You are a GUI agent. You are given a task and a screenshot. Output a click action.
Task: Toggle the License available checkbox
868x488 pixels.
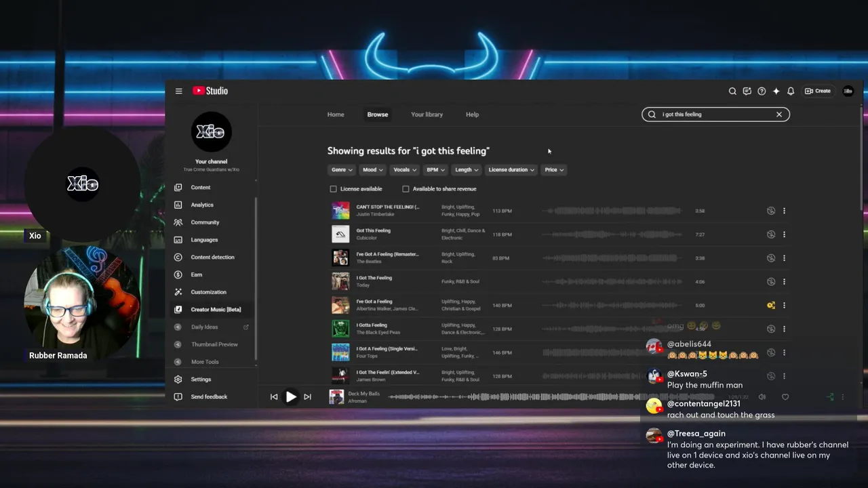pyautogui.click(x=333, y=189)
